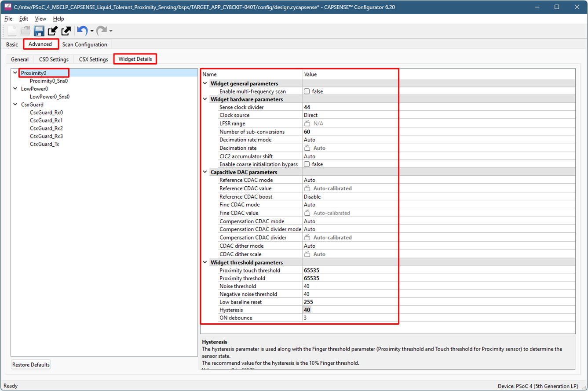The image size is (588, 391).
Task: Click the lock icon beside Reference CDAC value
Action: 308,188
